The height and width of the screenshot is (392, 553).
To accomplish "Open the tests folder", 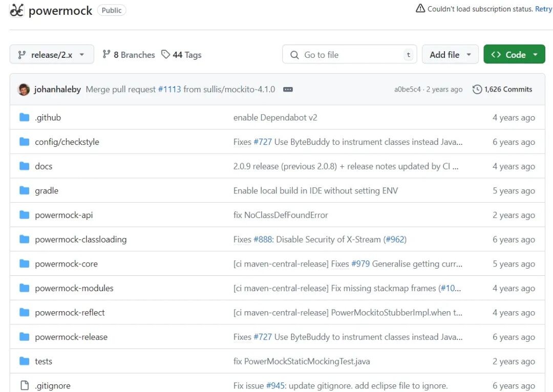I will 44,361.
